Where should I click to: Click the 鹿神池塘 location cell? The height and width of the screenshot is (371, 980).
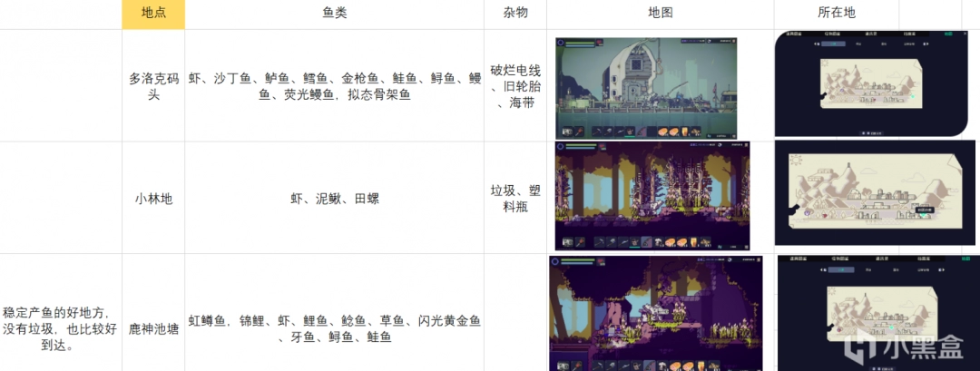click(x=153, y=313)
